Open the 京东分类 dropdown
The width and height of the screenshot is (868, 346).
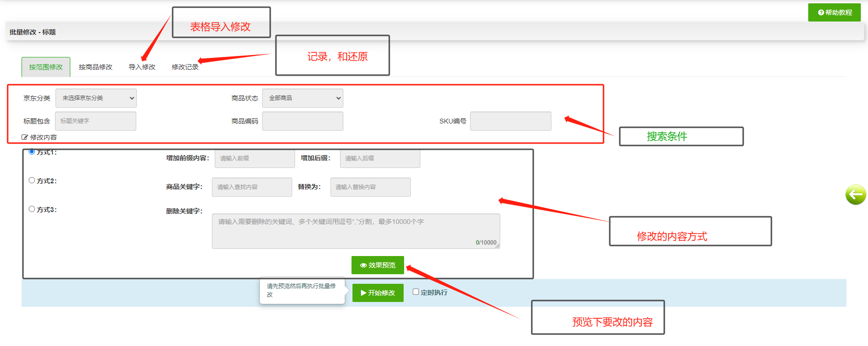96,98
